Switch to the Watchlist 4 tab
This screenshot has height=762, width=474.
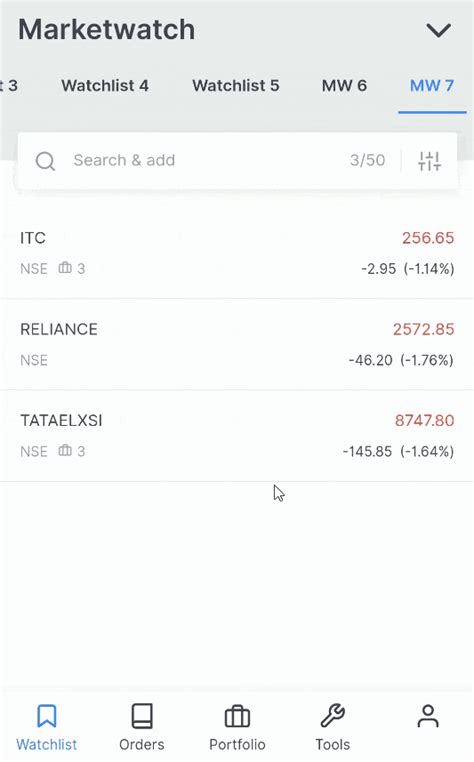(105, 86)
